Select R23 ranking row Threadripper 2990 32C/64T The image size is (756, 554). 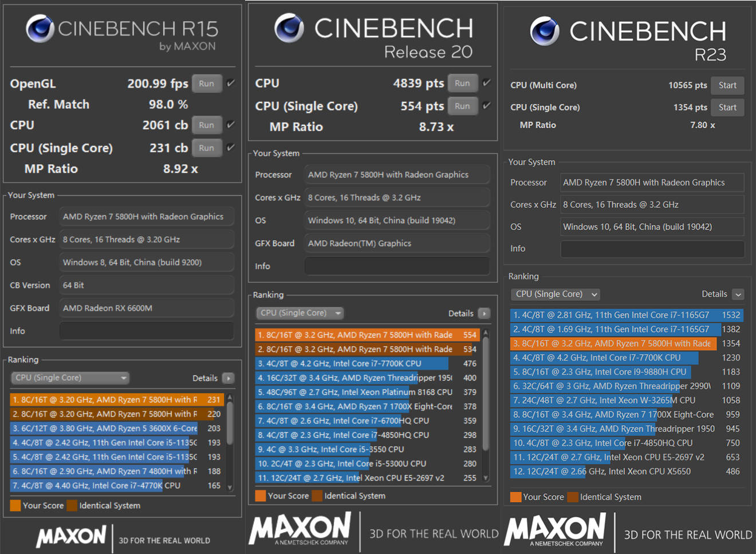(627, 386)
